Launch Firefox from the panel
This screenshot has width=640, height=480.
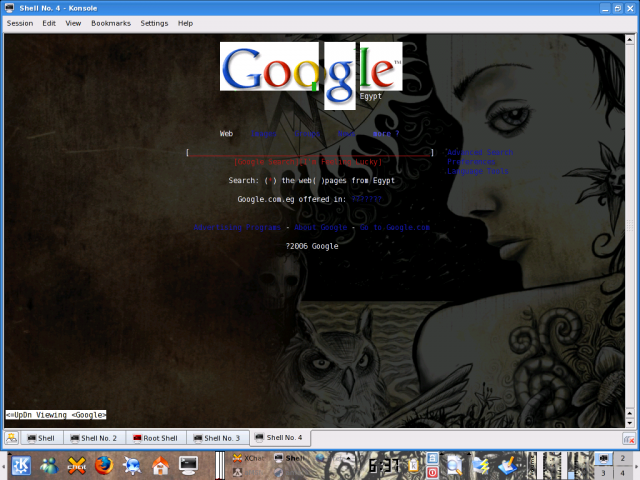(x=104, y=465)
